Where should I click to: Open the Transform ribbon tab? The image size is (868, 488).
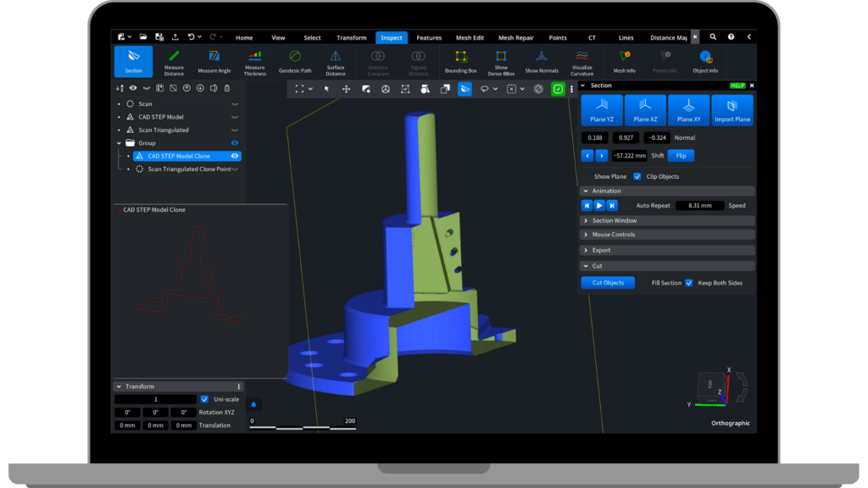[351, 37]
